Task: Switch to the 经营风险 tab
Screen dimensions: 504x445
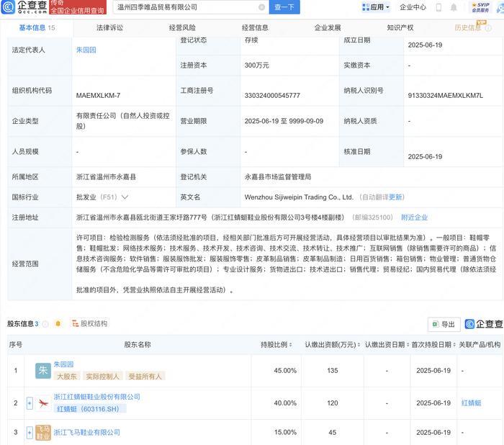Action: pyautogui.click(x=182, y=28)
